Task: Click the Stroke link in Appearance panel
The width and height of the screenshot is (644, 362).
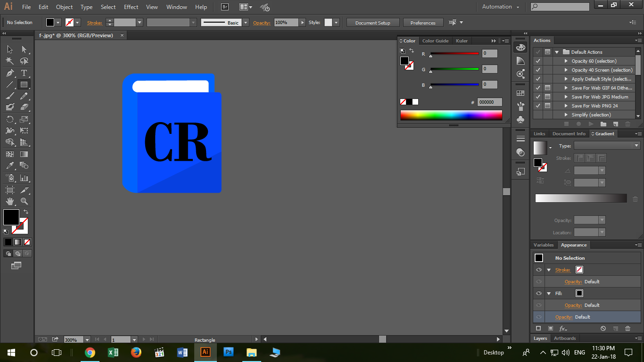Action: pos(562,270)
